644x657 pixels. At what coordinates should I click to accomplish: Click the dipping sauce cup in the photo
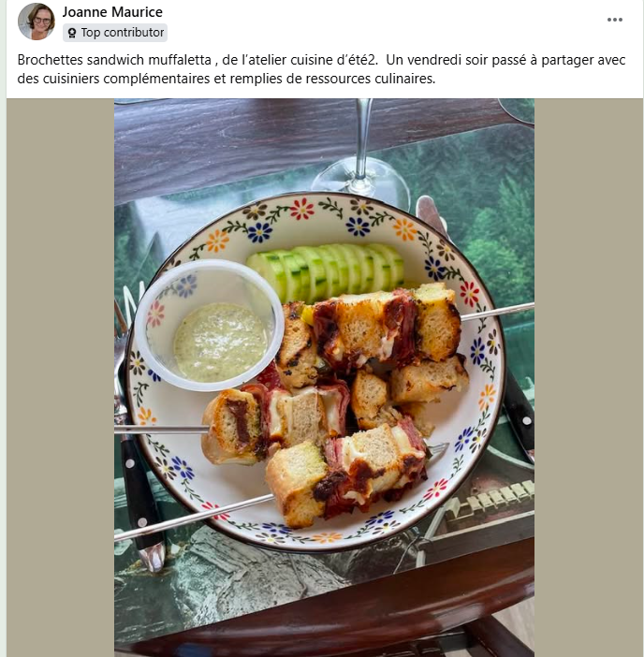pos(208,325)
